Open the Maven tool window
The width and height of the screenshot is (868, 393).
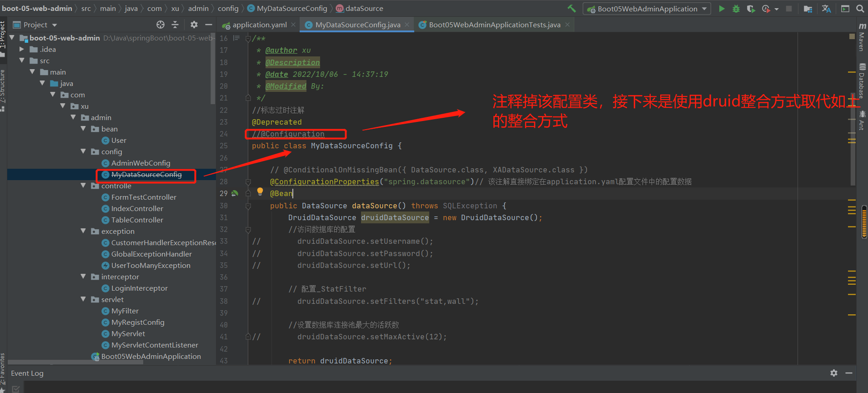click(x=862, y=37)
